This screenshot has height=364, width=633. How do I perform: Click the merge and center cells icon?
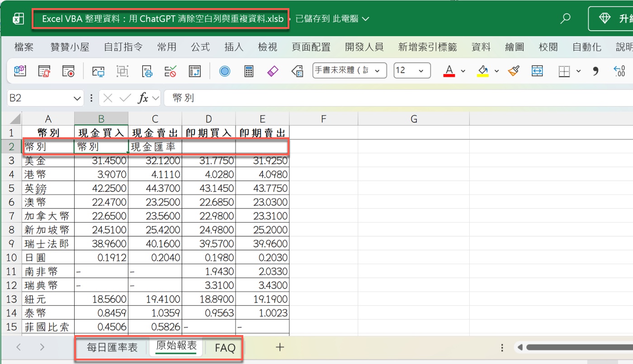537,71
